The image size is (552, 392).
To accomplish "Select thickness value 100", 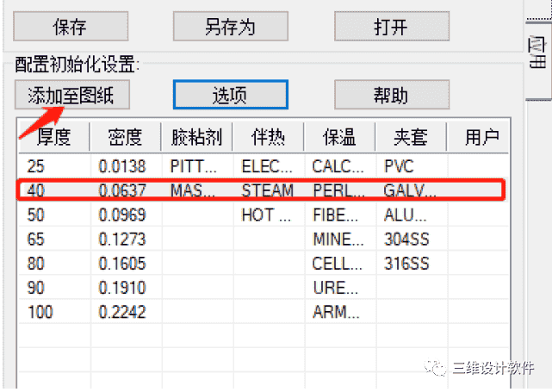I will 40,312.
